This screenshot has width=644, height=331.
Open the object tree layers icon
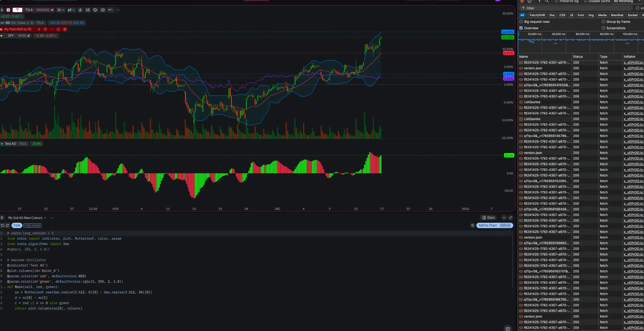point(103,10)
